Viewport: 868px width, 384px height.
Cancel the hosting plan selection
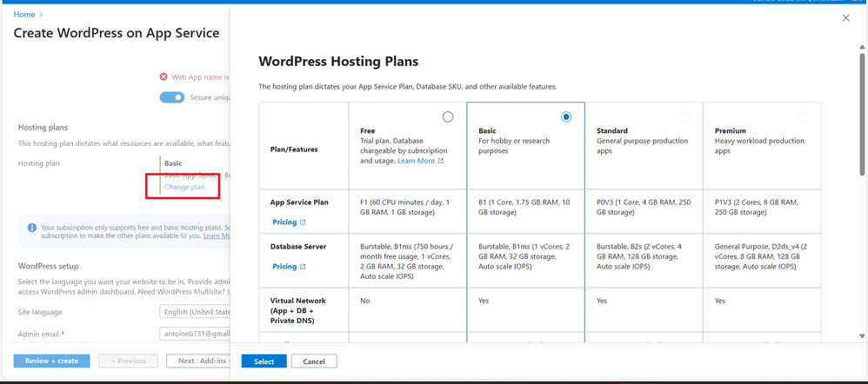pyautogui.click(x=314, y=361)
